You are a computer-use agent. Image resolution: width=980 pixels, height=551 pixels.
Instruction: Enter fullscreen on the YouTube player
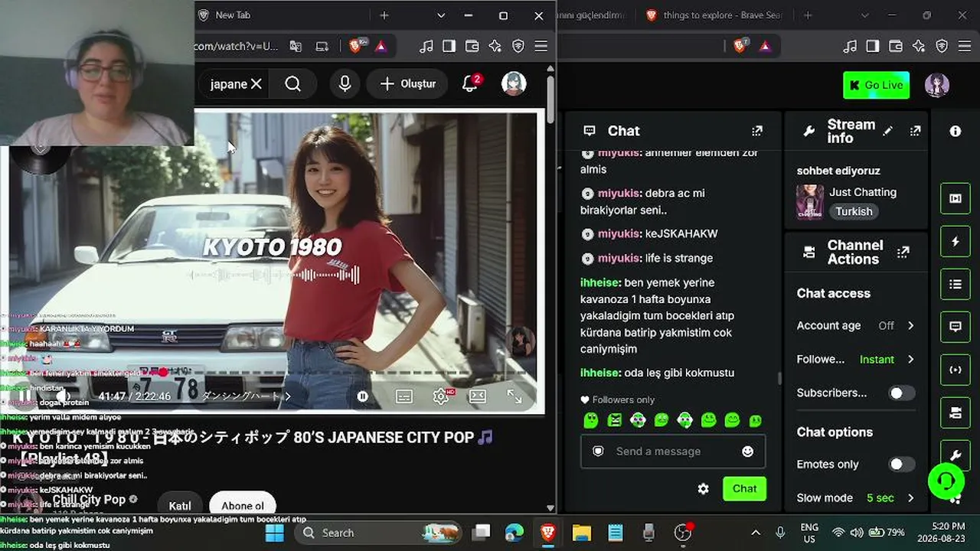click(x=514, y=396)
